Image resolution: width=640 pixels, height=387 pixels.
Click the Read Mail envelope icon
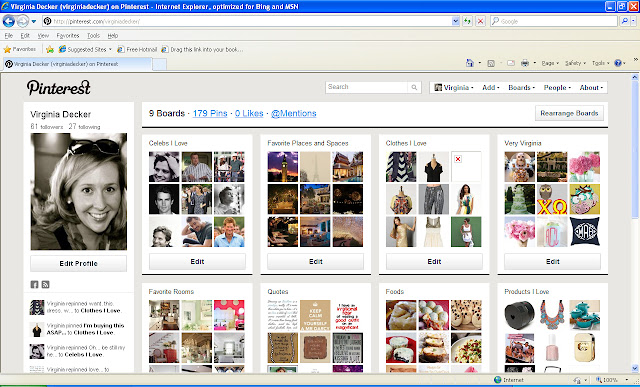[x=511, y=63]
